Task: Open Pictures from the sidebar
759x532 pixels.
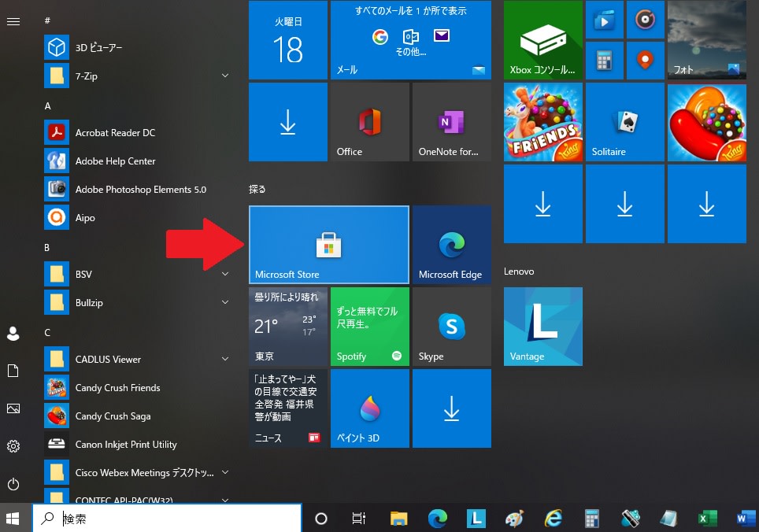Action: tap(13, 408)
